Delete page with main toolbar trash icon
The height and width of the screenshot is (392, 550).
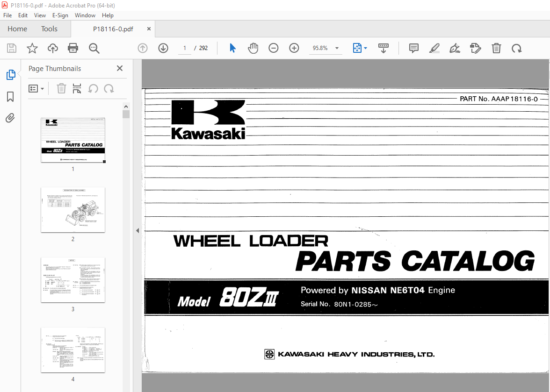point(496,48)
